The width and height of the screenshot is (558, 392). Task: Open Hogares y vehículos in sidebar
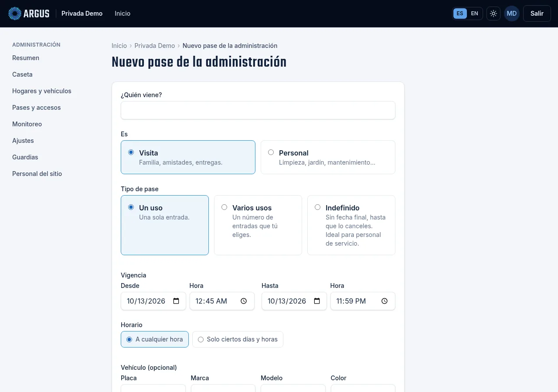pos(42,91)
